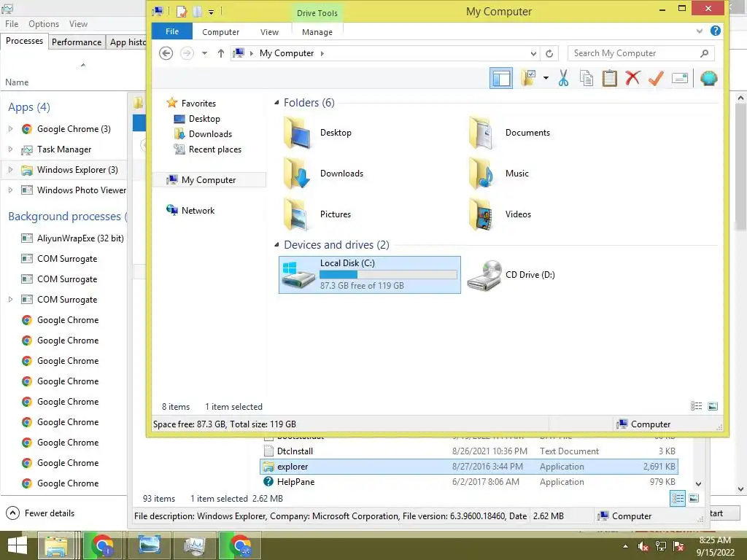Click Fewer details in Task Manager
The height and width of the screenshot is (560, 747).
point(40,513)
